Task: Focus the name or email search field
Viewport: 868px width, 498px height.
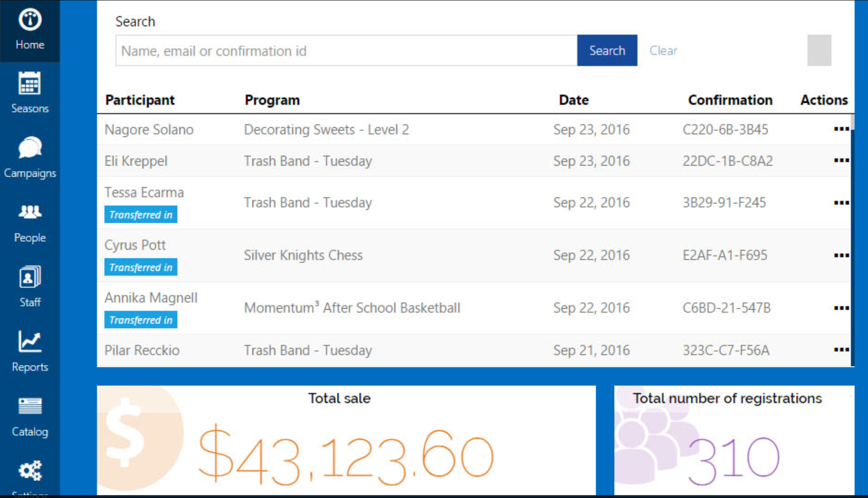Action: click(346, 50)
